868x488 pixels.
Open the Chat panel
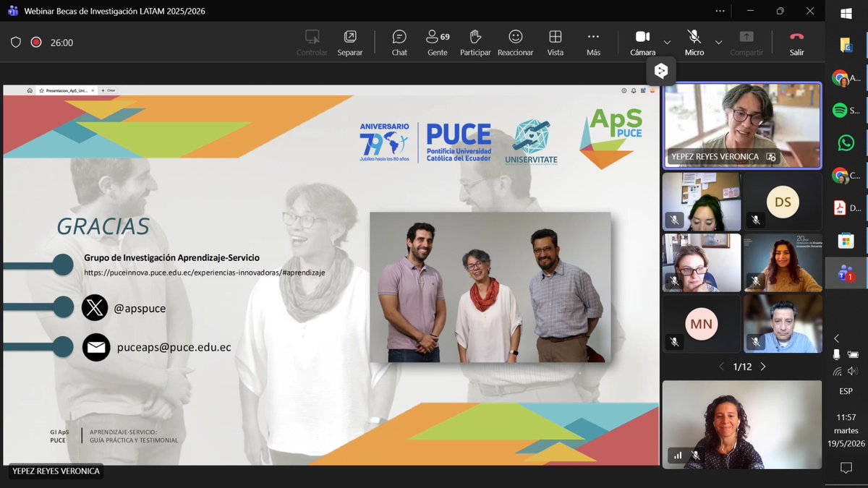point(399,43)
